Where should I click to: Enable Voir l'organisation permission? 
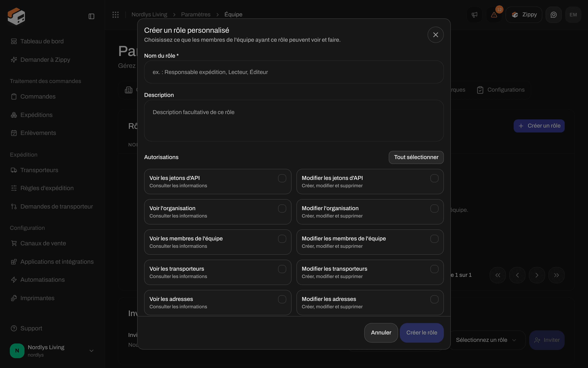(x=282, y=209)
